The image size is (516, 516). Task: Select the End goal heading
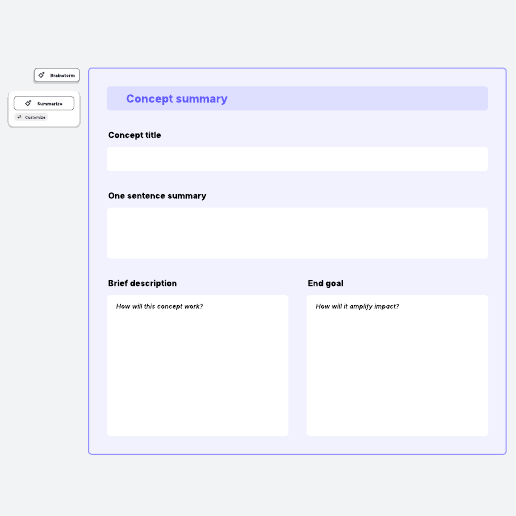(x=325, y=283)
